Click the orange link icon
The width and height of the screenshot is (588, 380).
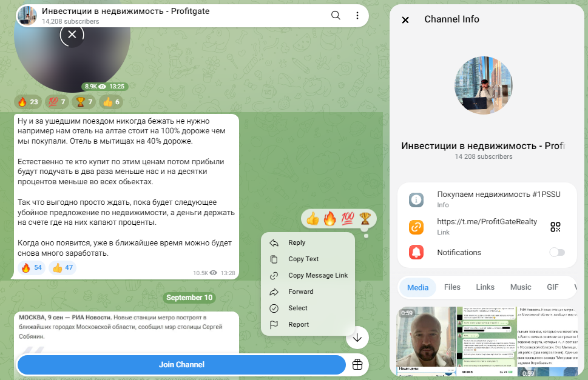(x=416, y=227)
